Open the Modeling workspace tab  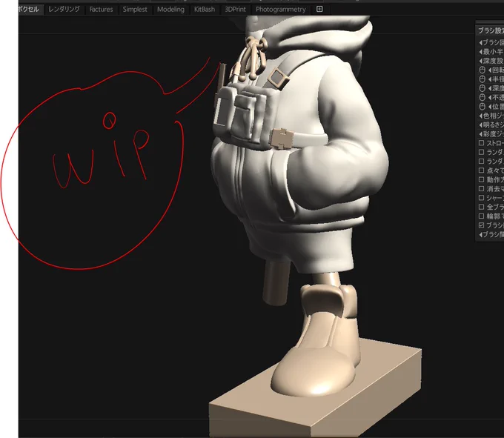[x=170, y=10]
